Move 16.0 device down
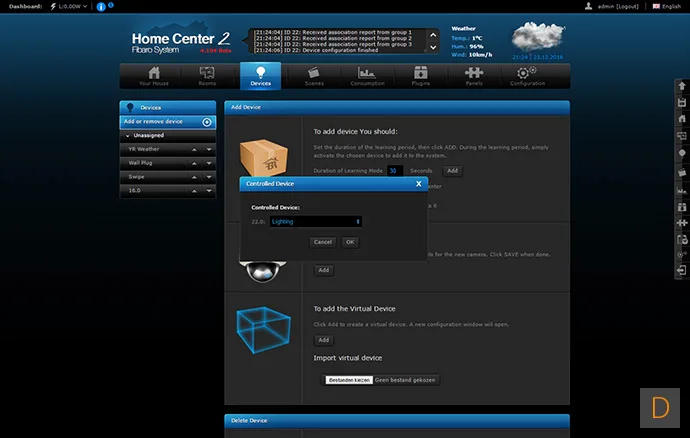 209,191
